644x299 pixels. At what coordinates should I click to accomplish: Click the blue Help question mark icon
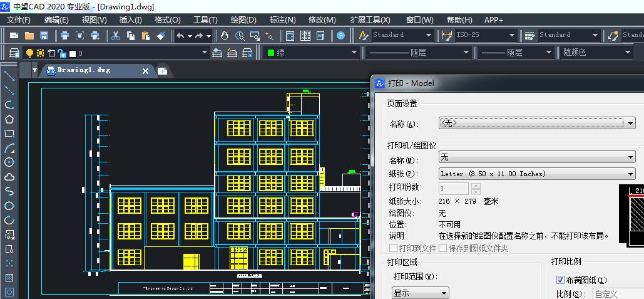tap(340, 36)
